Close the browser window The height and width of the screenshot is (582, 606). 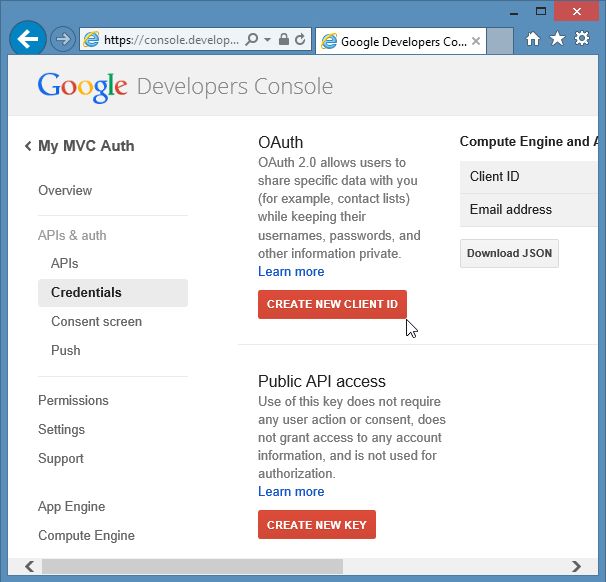click(577, 11)
